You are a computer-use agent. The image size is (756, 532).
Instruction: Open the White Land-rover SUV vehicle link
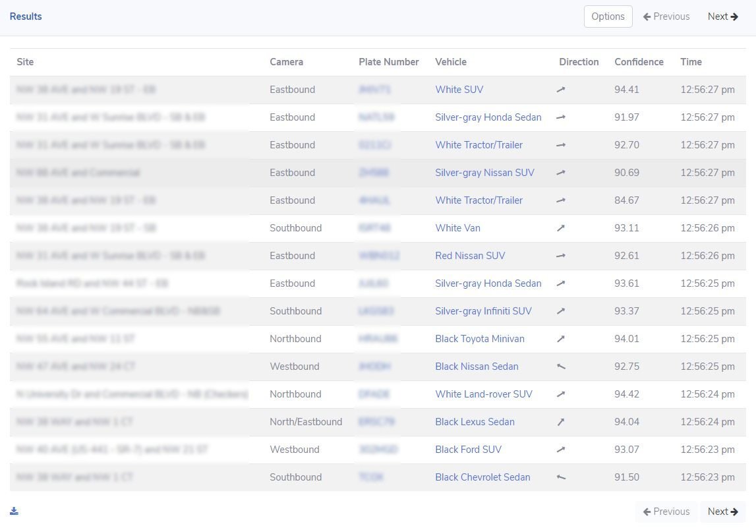pyautogui.click(x=483, y=394)
